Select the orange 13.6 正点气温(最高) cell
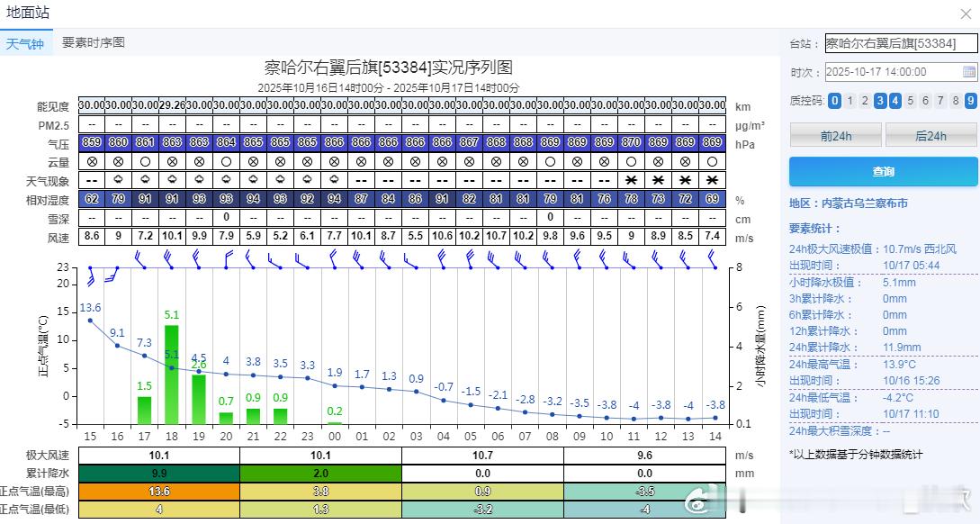The height and width of the screenshot is (524, 980). 159,492
